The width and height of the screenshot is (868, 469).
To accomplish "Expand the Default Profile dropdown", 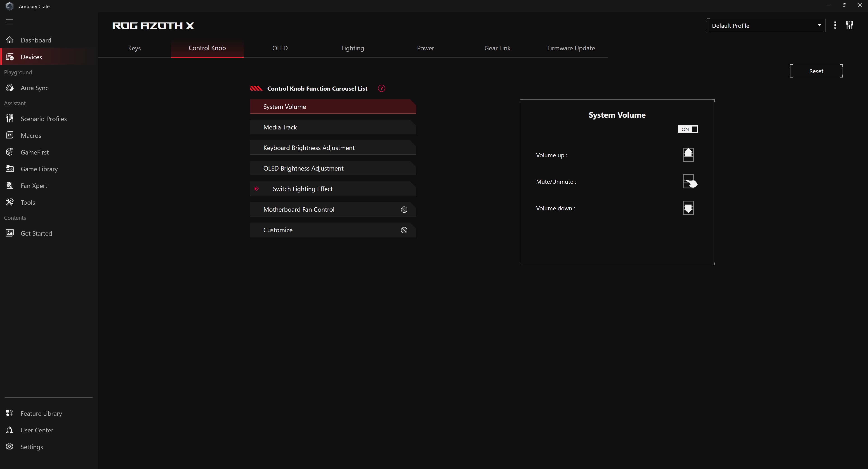I will tap(766, 26).
